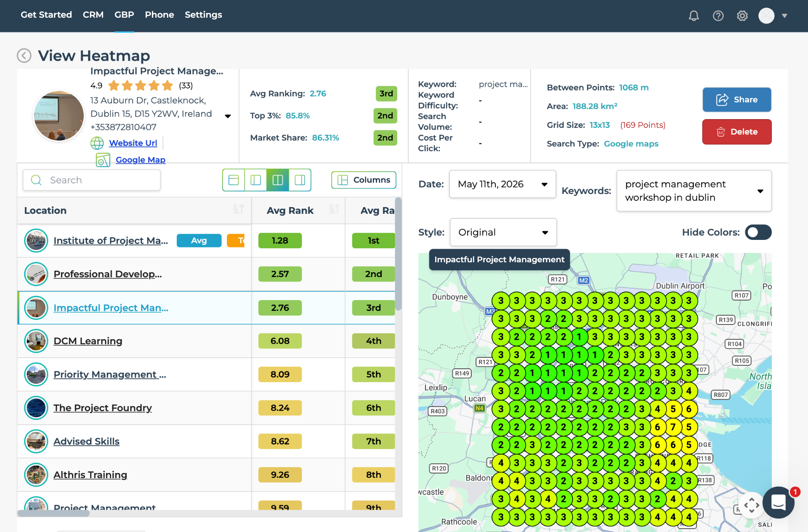Click the Institute of Project Ma... thumbnail

point(36,241)
